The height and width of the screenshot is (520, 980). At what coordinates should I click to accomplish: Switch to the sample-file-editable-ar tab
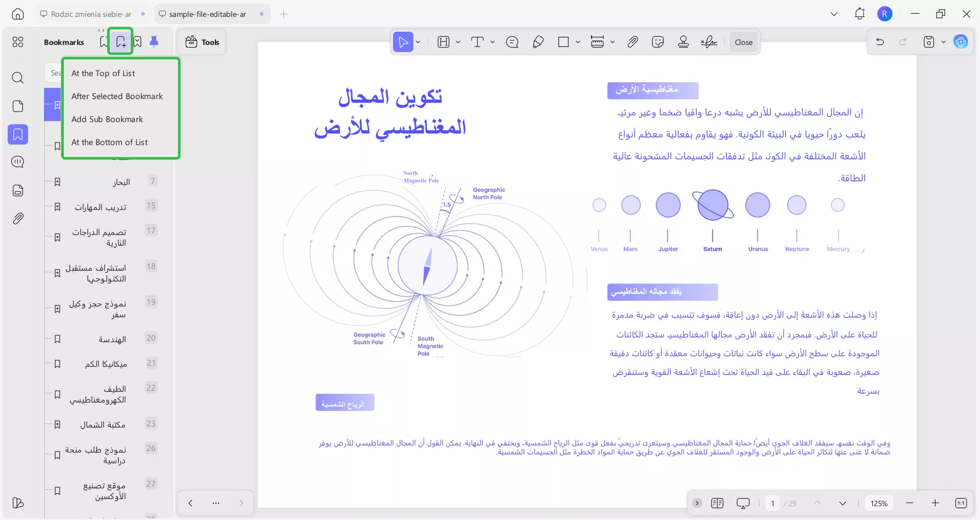(207, 14)
